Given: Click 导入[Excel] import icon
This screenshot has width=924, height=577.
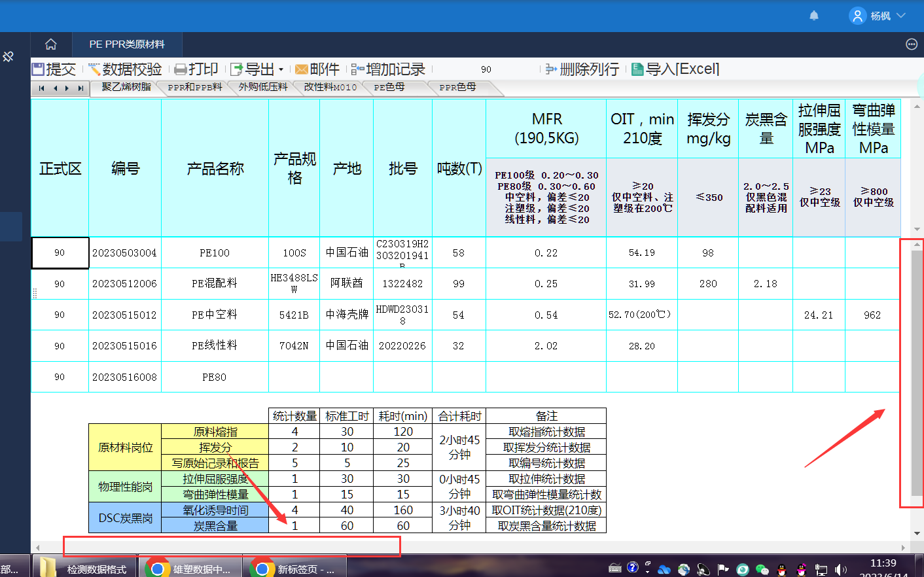Looking at the screenshot, I should pyautogui.click(x=637, y=69).
